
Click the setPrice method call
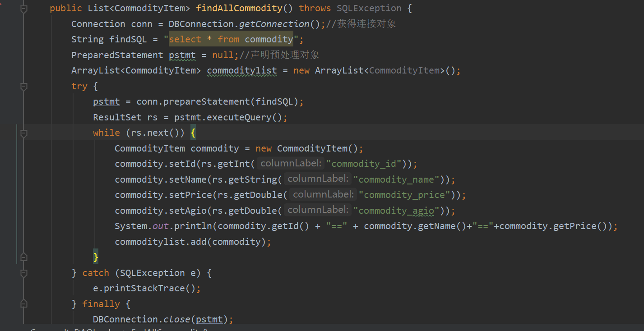(190, 195)
